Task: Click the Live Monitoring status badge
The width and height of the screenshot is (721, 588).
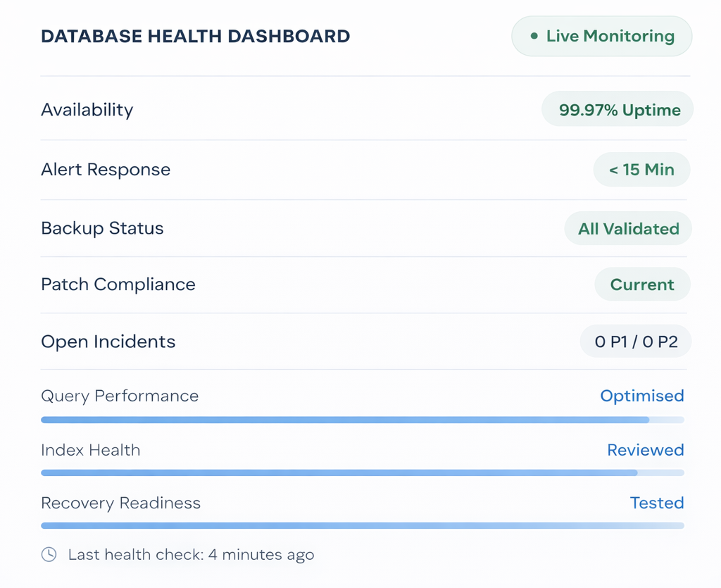Action: point(601,36)
